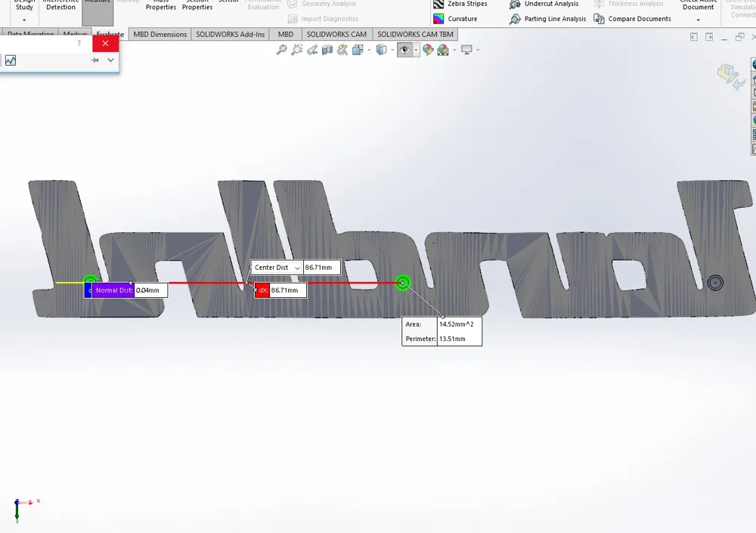This screenshot has height=533, width=756.
Task: Close the Measure dialog with red X
Action: click(x=105, y=43)
